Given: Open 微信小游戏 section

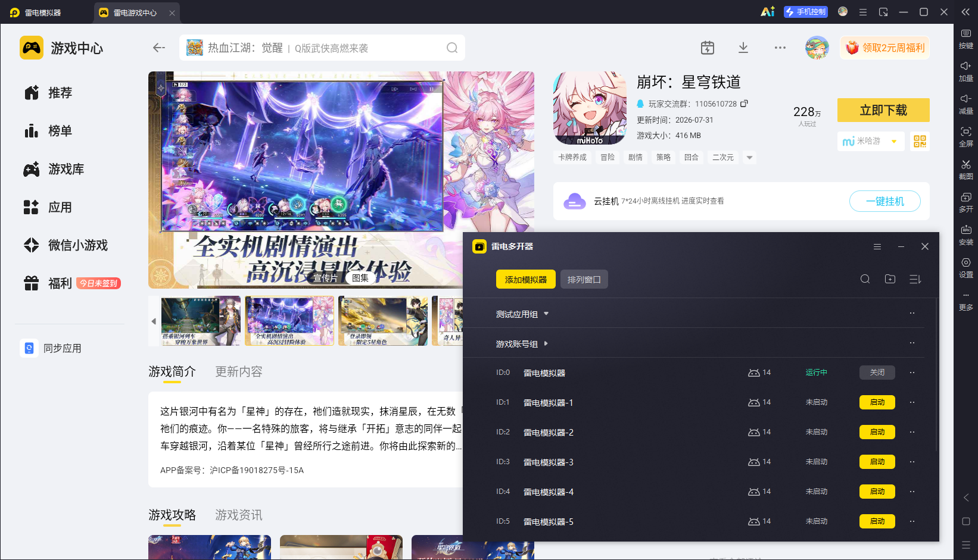Looking at the screenshot, I should (x=66, y=245).
